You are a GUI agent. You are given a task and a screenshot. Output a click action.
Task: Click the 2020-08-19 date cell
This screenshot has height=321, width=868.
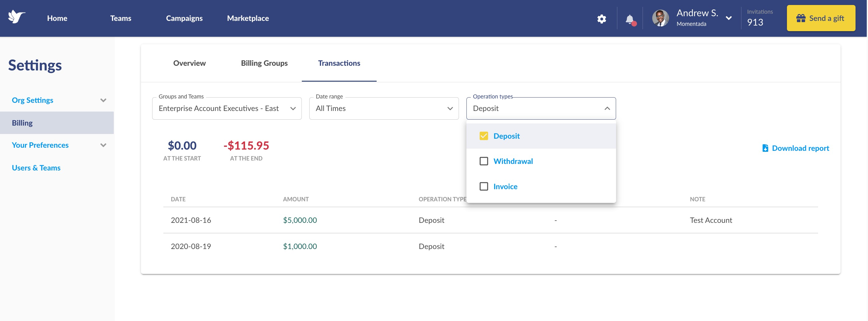tap(191, 247)
